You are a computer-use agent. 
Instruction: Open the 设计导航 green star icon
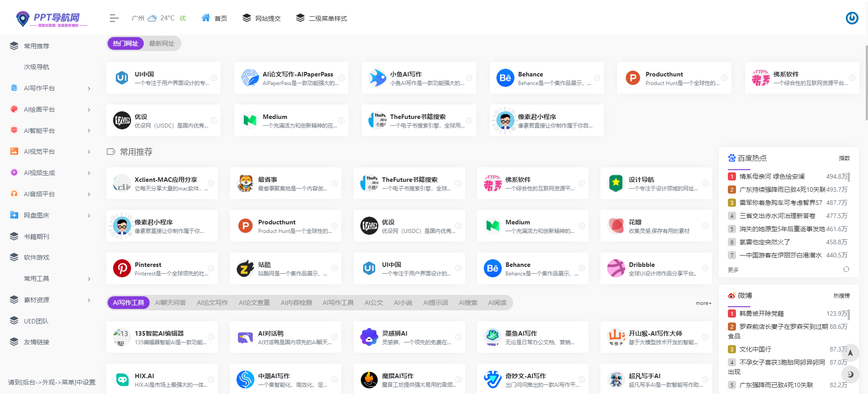616,183
